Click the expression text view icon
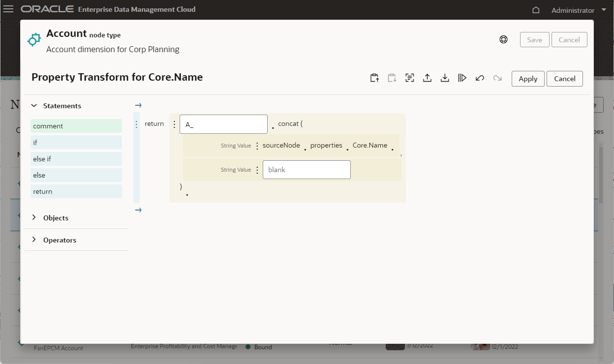614x364 pixels. [409, 78]
